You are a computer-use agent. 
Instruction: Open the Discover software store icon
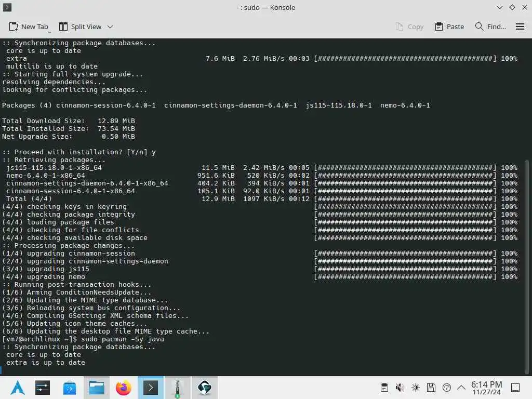pyautogui.click(x=70, y=388)
